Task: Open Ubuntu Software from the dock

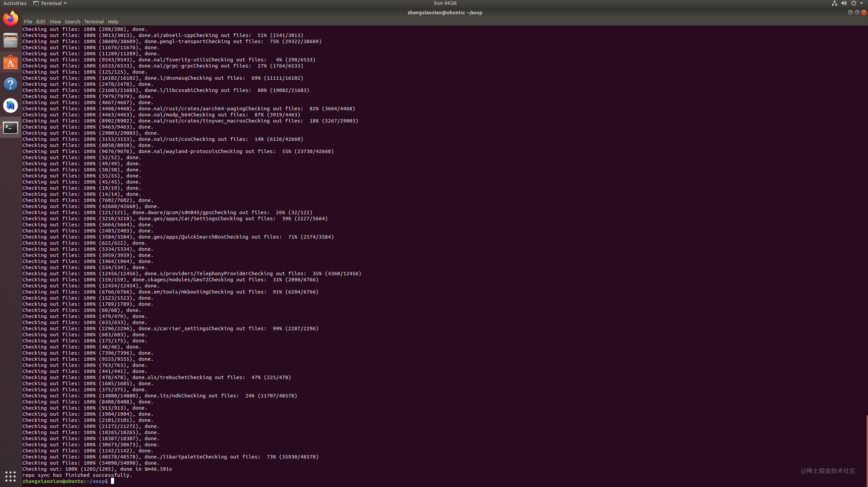Action: pos(10,62)
